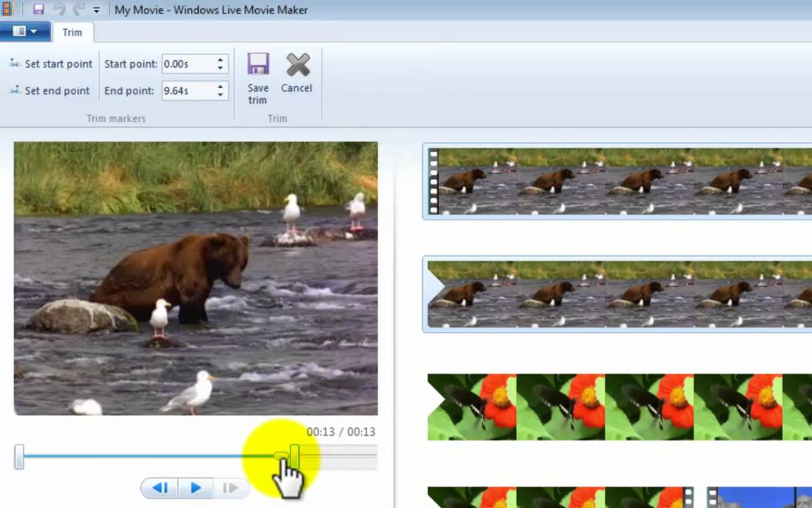Image resolution: width=812 pixels, height=508 pixels.
Task: Open the blue Movie Maker application menu
Action: point(25,32)
